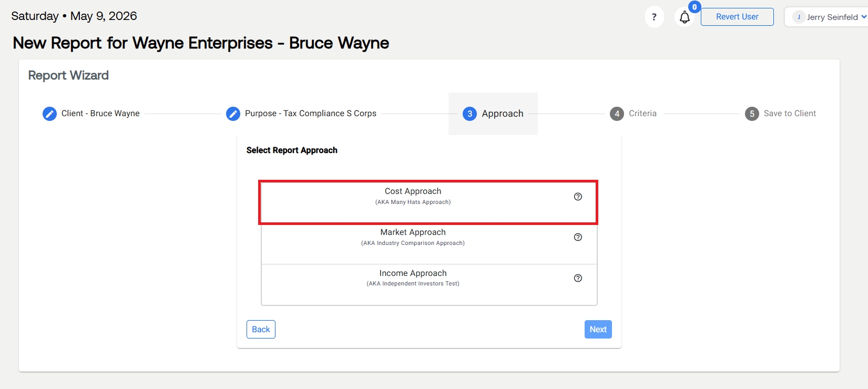Viewport: 868px width, 389px height.
Task: Click the date "Saturday • May 9, 2026"
Action: [x=74, y=16]
